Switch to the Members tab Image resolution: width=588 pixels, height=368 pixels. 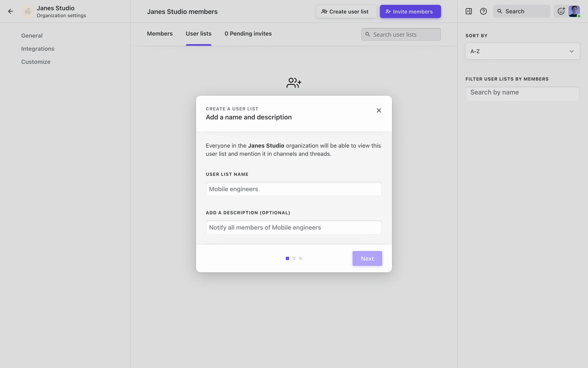pyautogui.click(x=160, y=34)
